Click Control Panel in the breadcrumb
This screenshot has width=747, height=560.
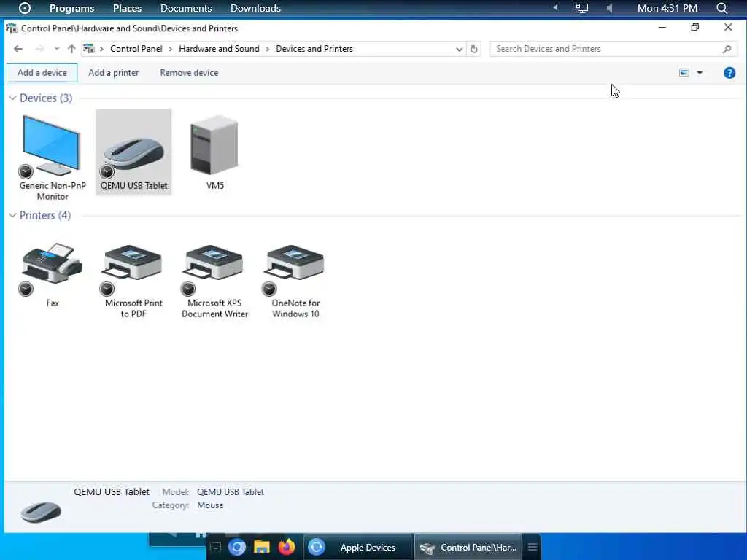pos(136,49)
